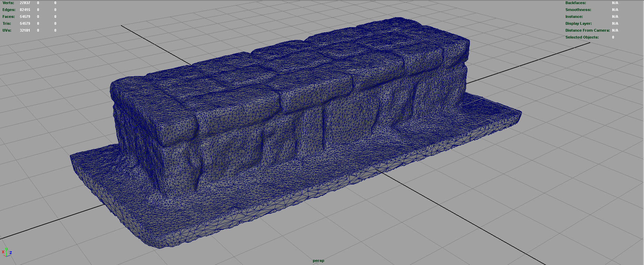
Task: Click the 'persp' camera name label
Action: 318,261
